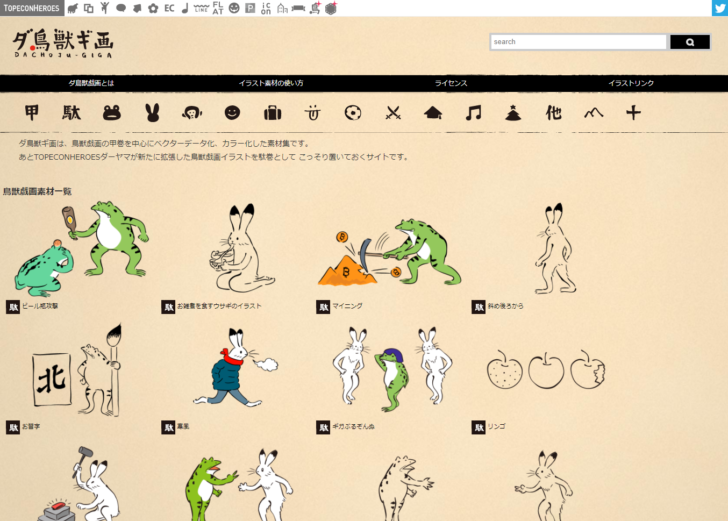Click the 鳥獣戯画素材一覧 heading
The height and width of the screenshot is (521, 728).
(x=37, y=191)
